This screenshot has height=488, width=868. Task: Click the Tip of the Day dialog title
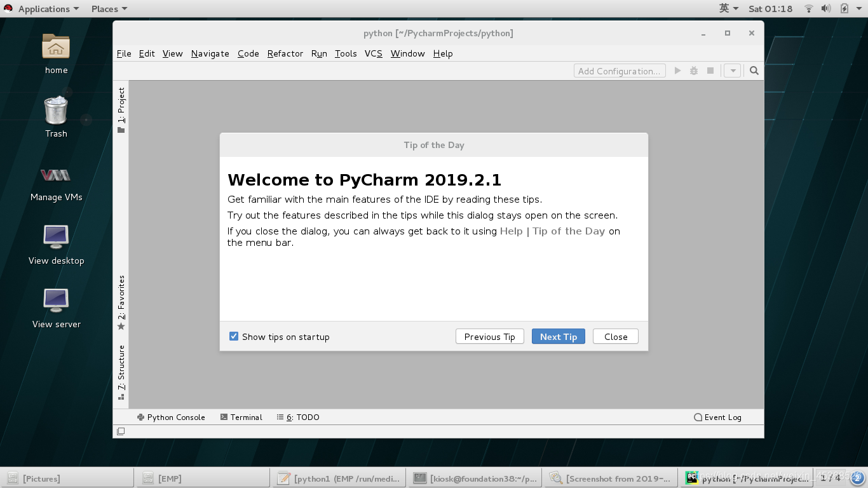[434, 145]
